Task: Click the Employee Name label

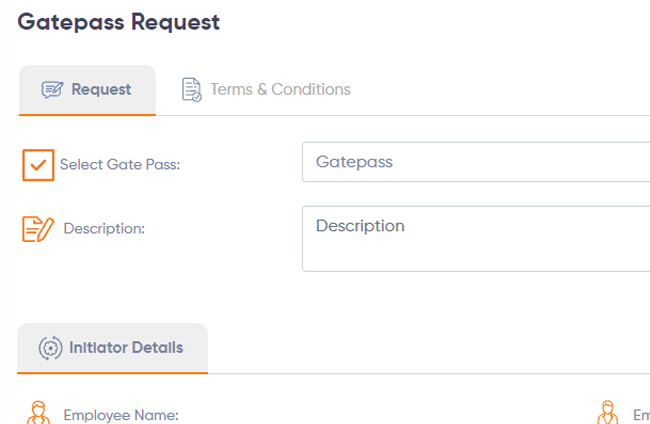Action: click(121, 415)
